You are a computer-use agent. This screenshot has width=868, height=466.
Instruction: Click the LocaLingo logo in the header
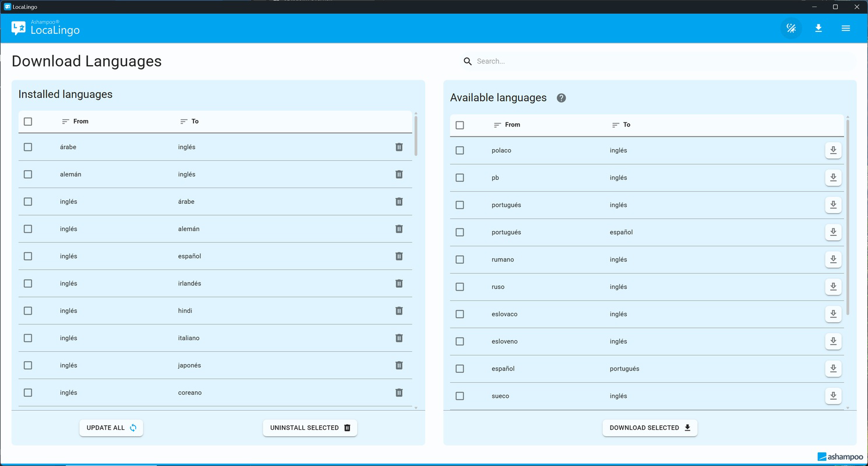tap(45, 28)
